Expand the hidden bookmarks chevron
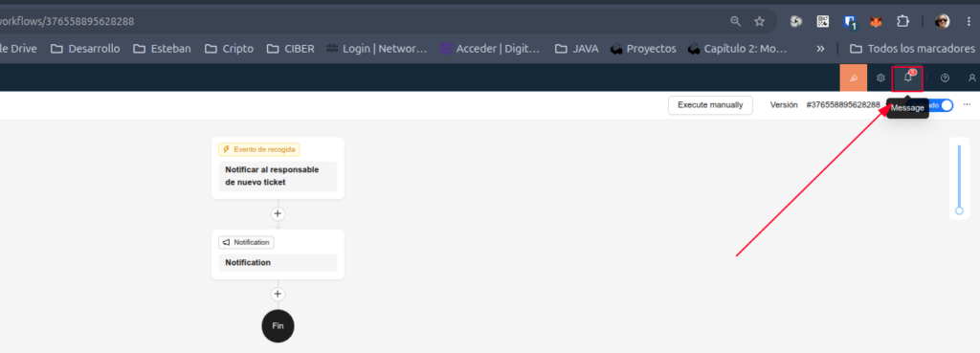 pyautogui.click(x=820, y=49)
